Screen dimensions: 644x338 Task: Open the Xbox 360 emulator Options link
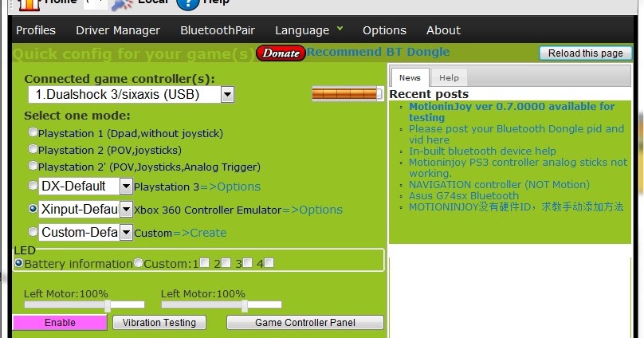point(312,210)
